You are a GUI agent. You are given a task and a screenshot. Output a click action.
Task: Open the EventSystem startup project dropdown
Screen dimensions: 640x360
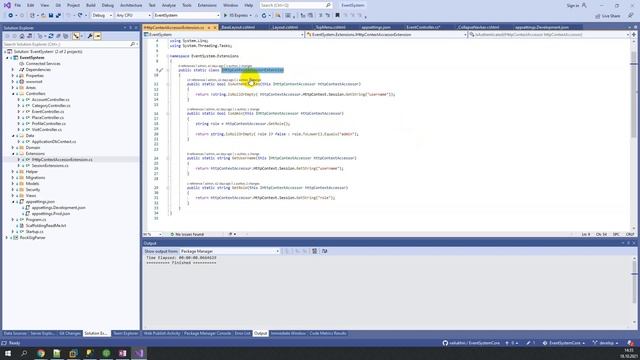coord(187,16)
